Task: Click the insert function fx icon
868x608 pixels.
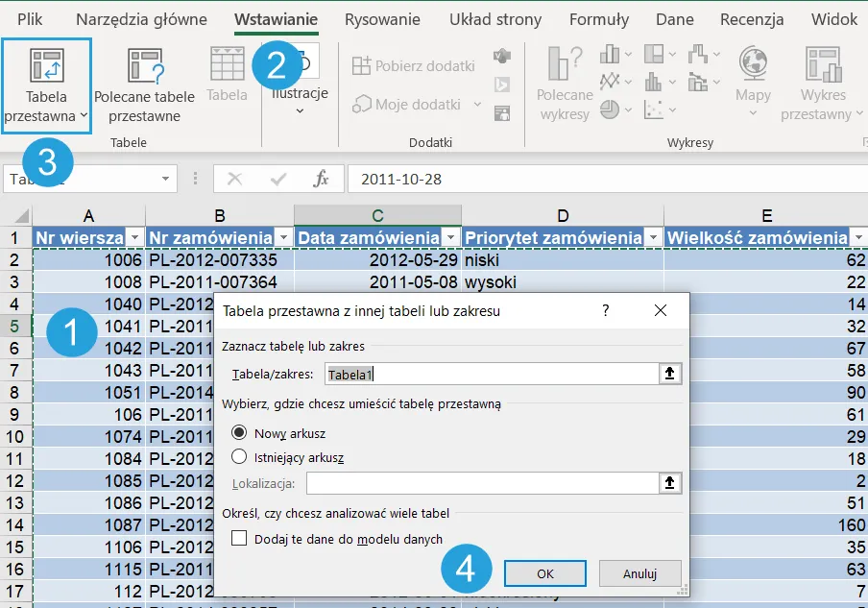Action: (x=322, y=179)
